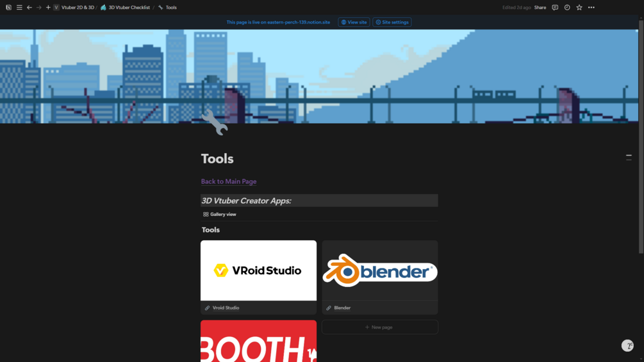Click the wrench page icon
This screenshot has width=644, height=362.
[x=215, y=122]
